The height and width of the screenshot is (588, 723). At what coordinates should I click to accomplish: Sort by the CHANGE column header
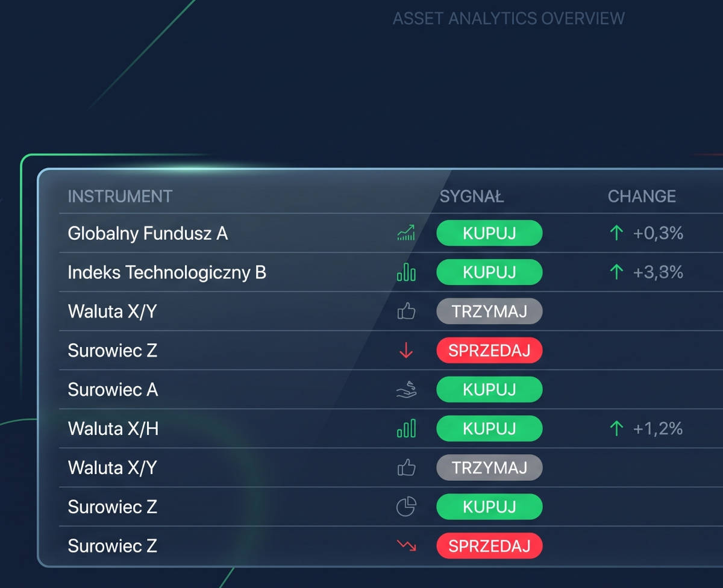click(642, 196)
